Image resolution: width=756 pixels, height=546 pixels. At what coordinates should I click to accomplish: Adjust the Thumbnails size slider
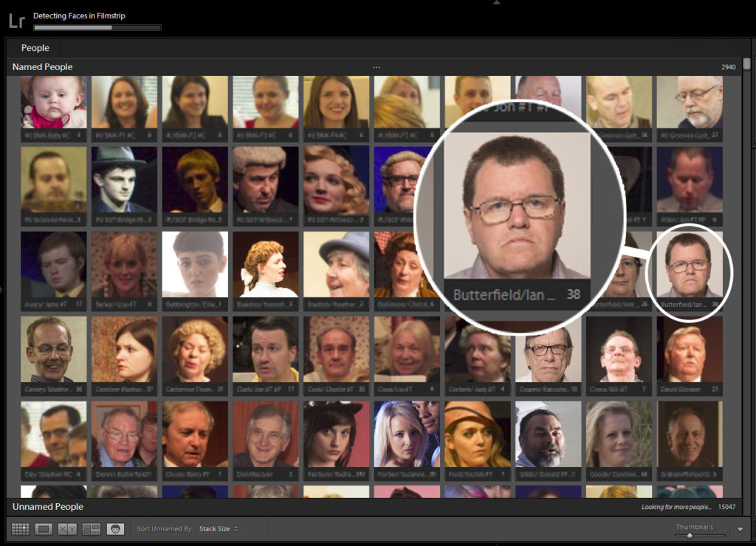point(690,535)
